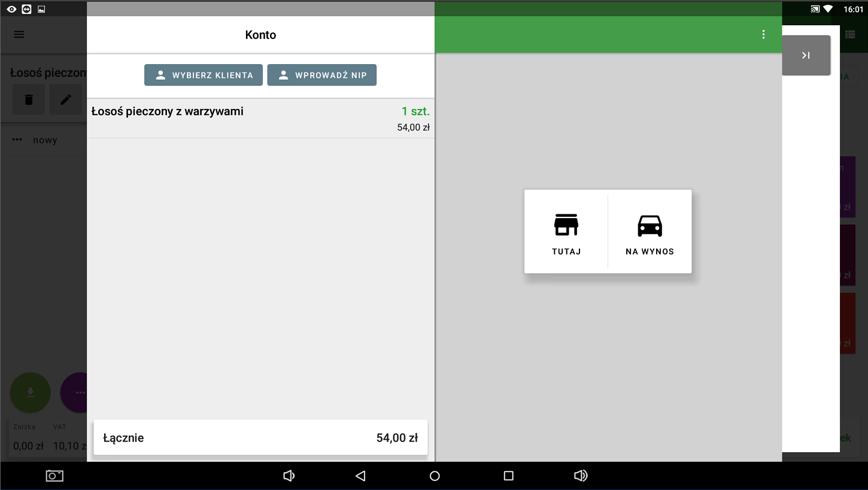868x490 pixels.
Task: Tap the Zniżka discount field
Action: (x=28, y=437)
